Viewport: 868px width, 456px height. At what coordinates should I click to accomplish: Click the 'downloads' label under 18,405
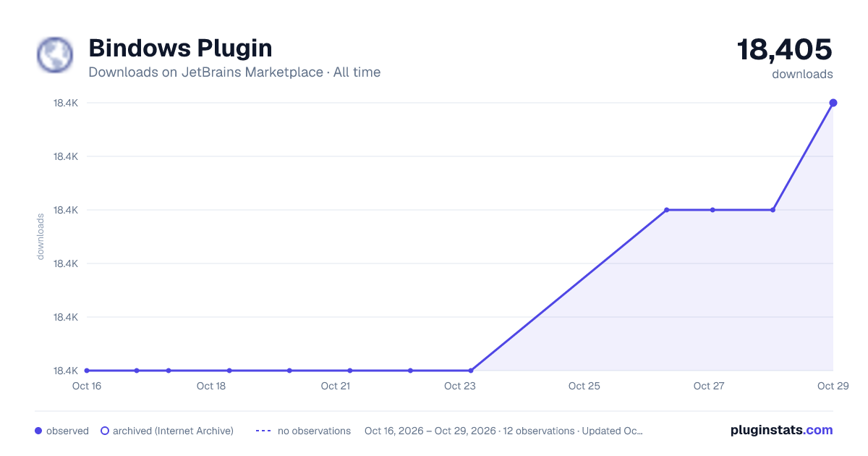coord(802,74)
